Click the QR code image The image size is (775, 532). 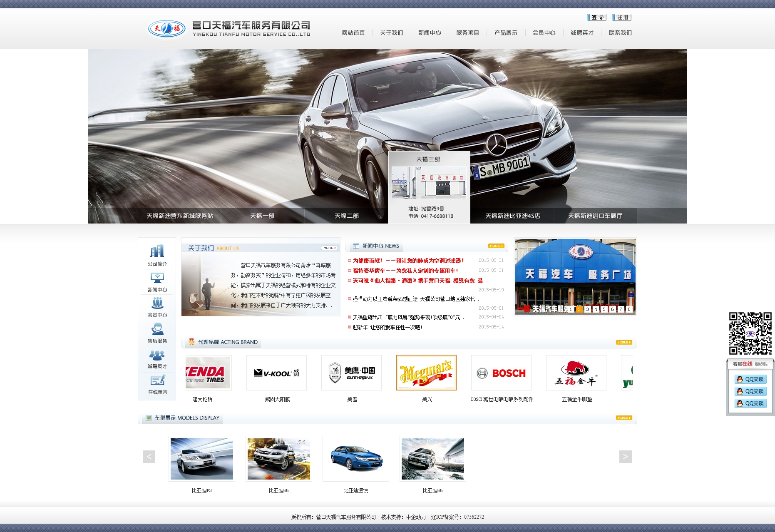tap(750, 333)
